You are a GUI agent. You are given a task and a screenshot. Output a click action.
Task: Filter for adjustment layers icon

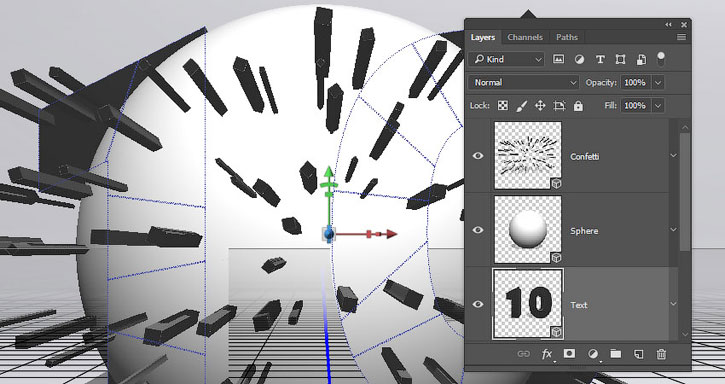click(x=579, y=59)
